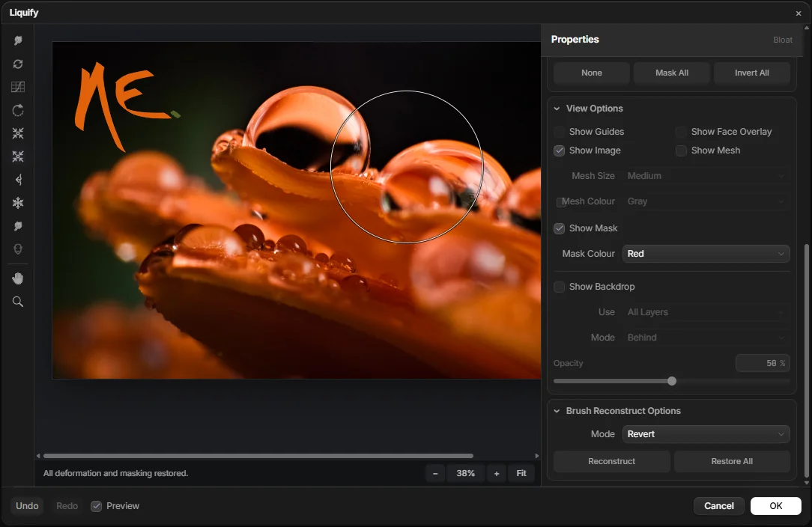Click the 38% zoom level field
812x527 pixels.
click(466, 473)
